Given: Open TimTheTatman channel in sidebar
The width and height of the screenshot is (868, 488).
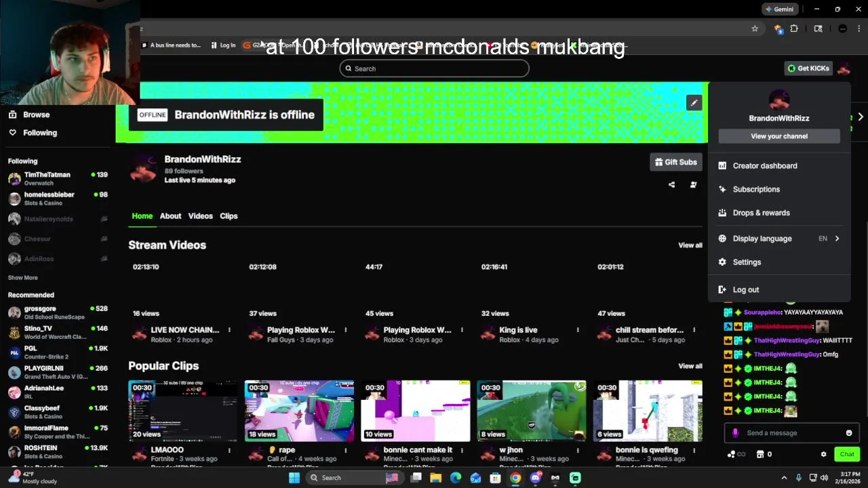Looking at the screenshot, I should click(x=58, y=178).
